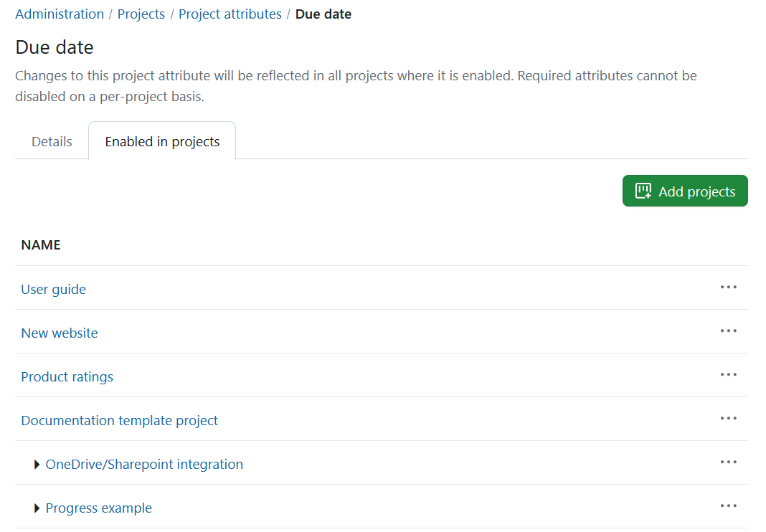The height and width of the screenshot is (532, 766).
Task: Navigate to Administration via the breadcrumb
Action: coord(59,14)
